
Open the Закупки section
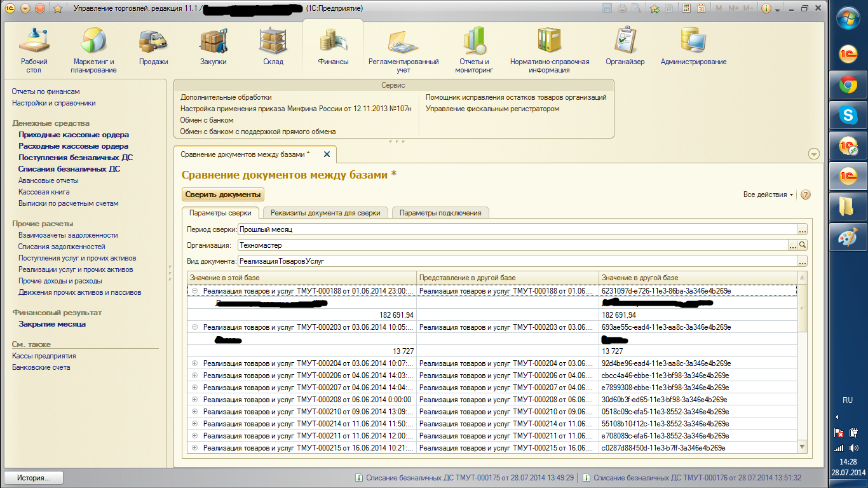coord(214,48)
